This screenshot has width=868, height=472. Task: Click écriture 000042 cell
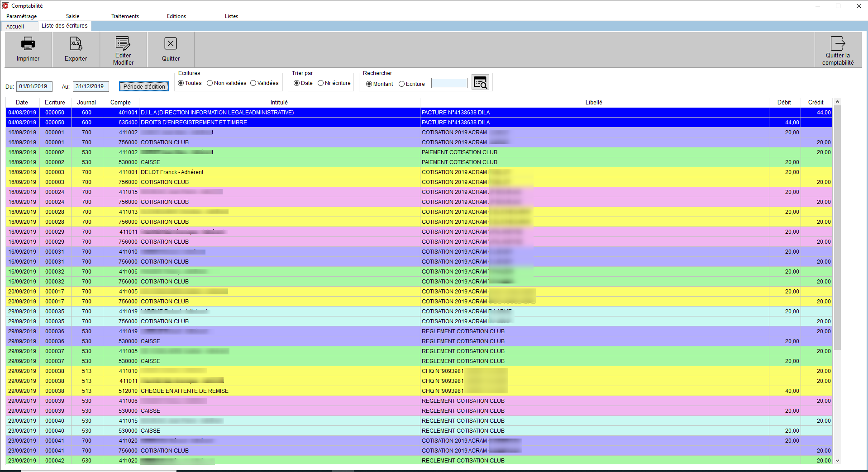coord(55,461)
